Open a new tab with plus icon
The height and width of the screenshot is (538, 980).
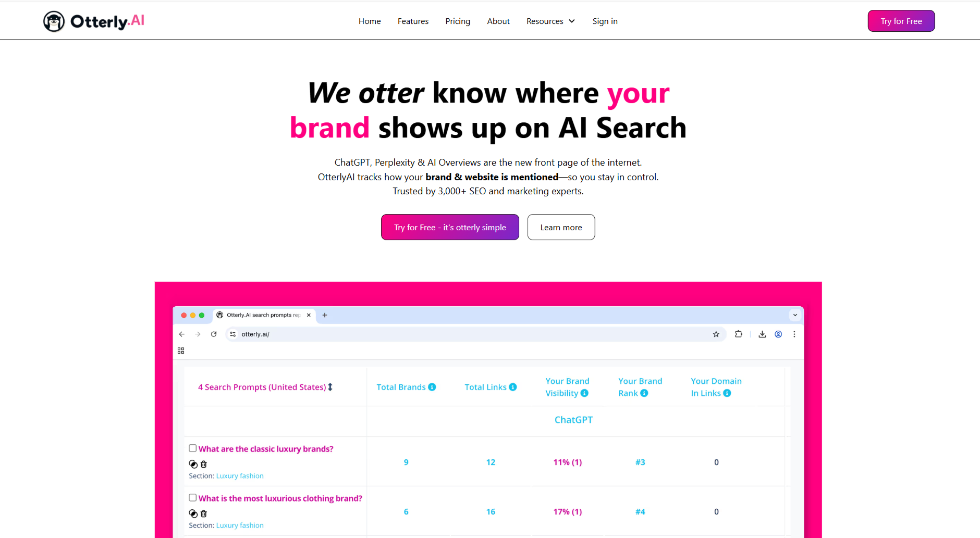pyautogui.click(x=325, y=315)
